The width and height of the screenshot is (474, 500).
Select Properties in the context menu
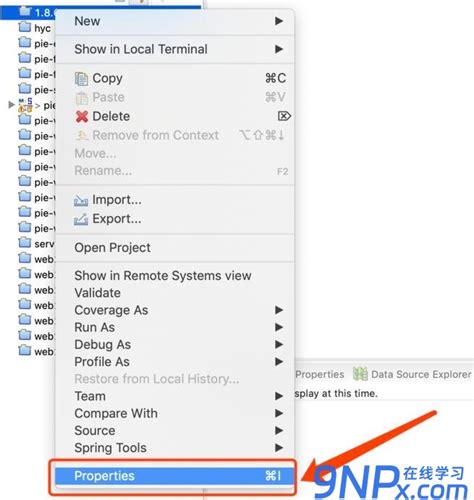175,476
